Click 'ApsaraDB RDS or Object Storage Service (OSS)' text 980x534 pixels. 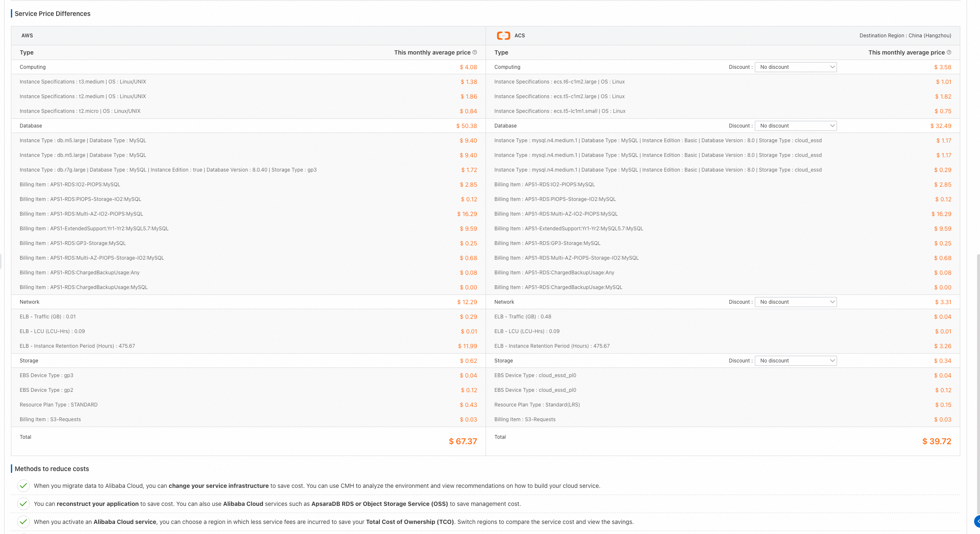point(380,504)
